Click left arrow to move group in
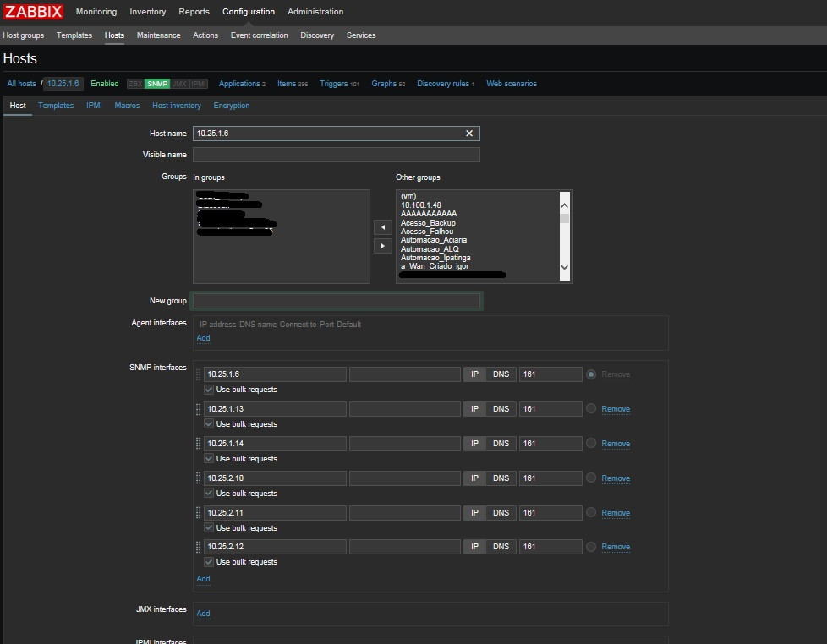This screenshot has height=644, width=827. click(383, 228)
